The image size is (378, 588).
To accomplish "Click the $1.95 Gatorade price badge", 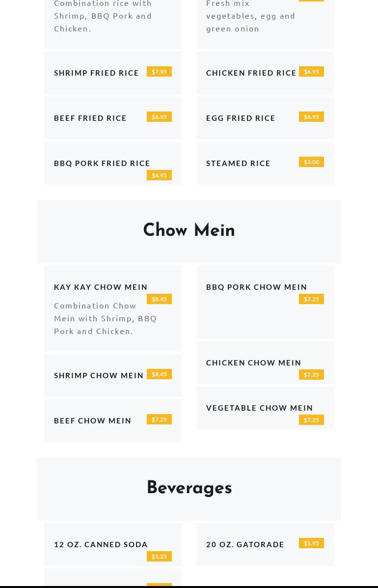I will (311, 543).
